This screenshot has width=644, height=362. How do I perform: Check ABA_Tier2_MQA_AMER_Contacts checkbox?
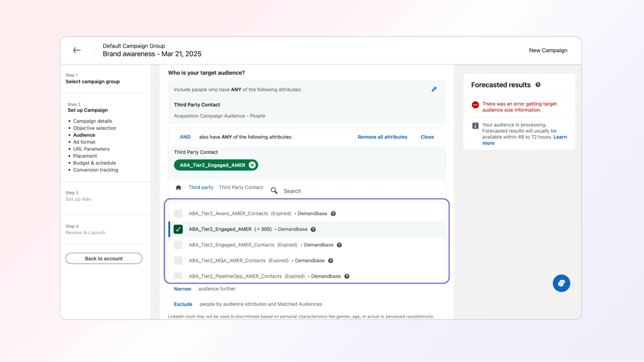tap(178, 261)
